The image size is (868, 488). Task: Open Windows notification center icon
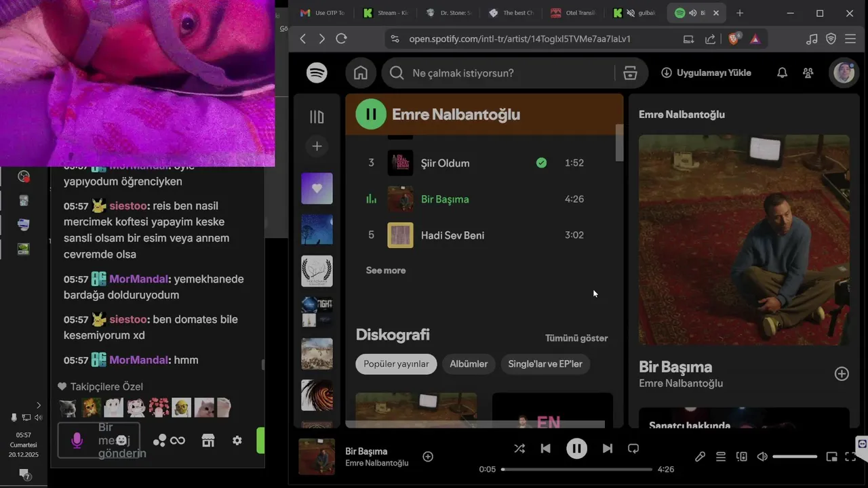pos(24,474)
